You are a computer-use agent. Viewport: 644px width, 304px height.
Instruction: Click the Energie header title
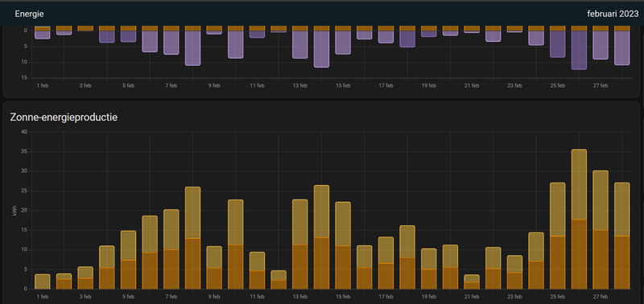(x=29, y=14)
